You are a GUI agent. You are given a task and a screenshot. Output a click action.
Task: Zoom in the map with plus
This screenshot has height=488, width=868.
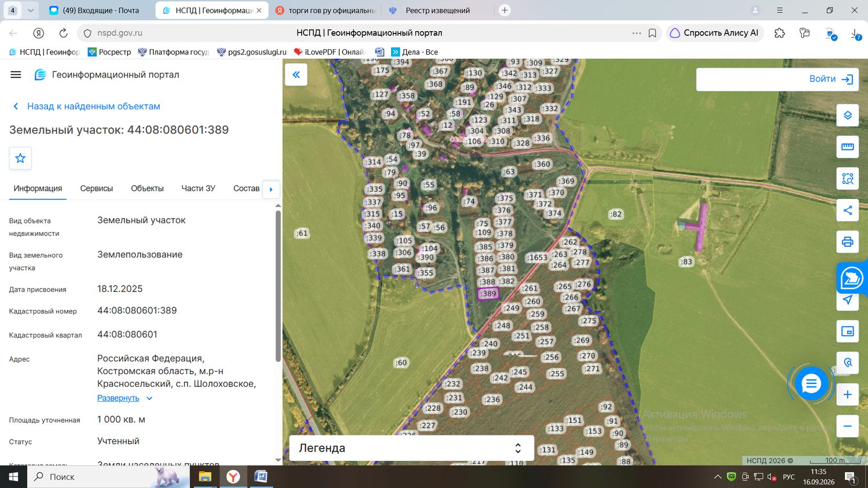848,394
